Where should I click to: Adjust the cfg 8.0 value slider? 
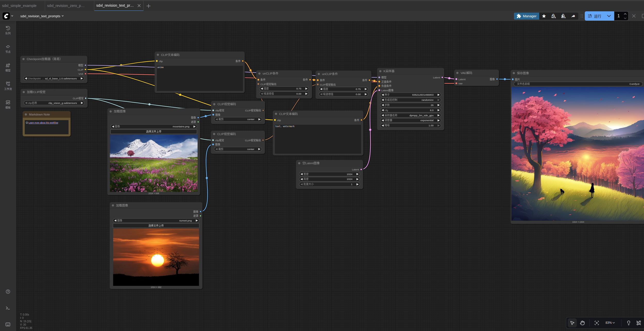[x=411, y=110]
